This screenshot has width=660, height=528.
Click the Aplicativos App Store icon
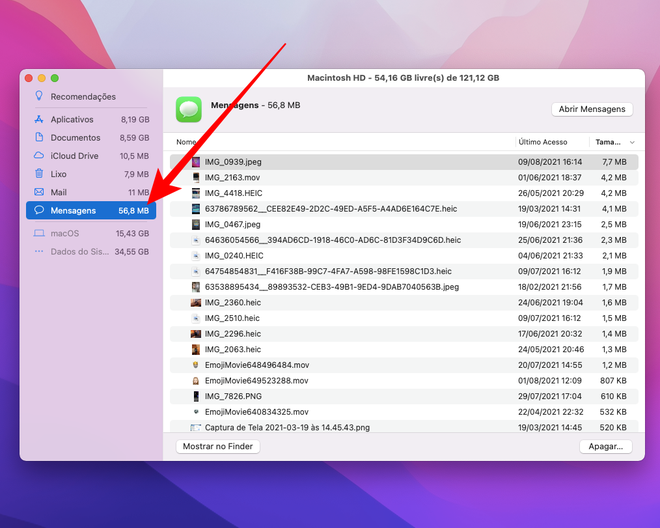[x=39, y=119]
